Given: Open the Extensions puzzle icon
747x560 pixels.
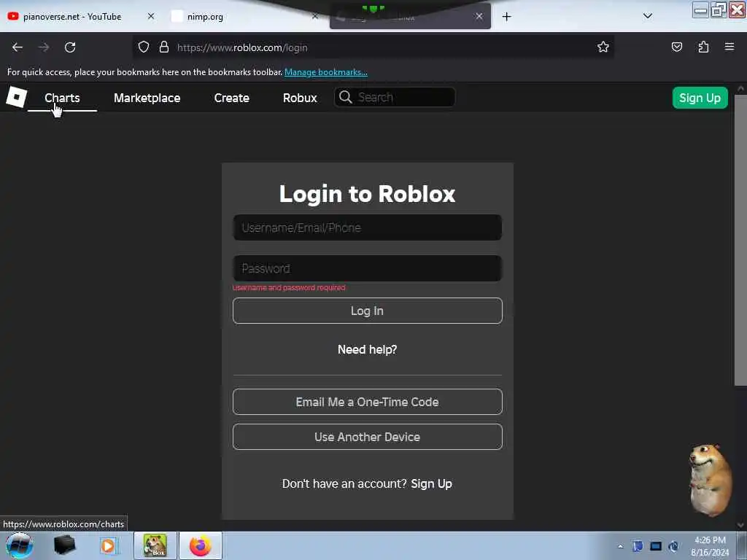Looking at the screenshot, I should [703, 47].
